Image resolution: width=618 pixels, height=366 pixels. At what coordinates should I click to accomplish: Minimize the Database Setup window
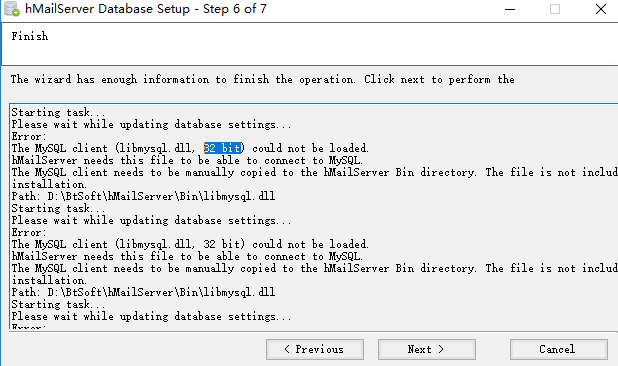tap(510, 9)
